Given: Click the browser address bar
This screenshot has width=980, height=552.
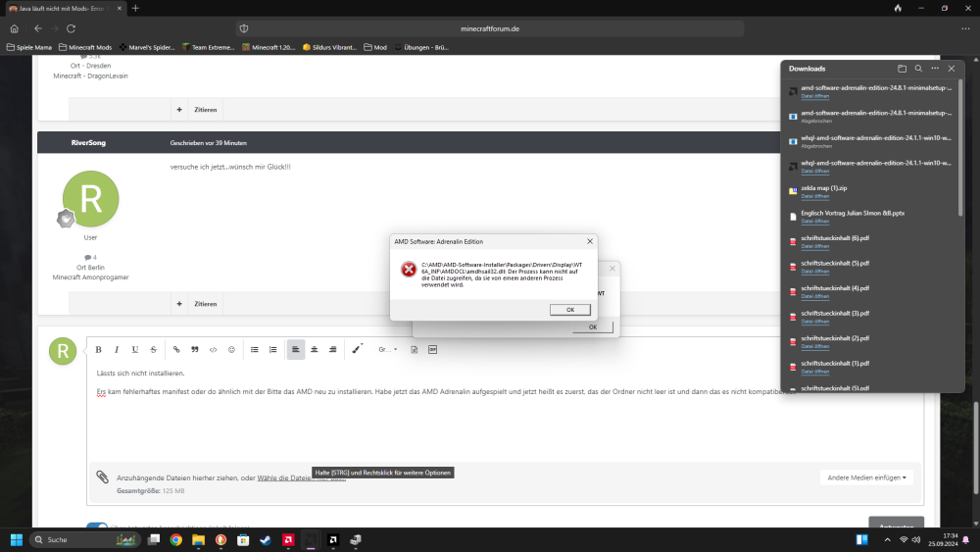Looking at the screenshot, I should click(x=490, y=28).
